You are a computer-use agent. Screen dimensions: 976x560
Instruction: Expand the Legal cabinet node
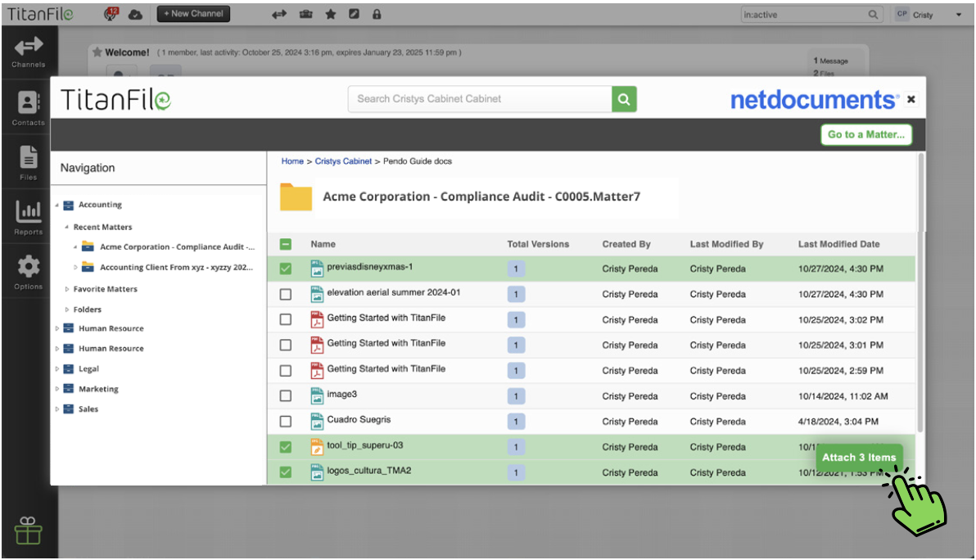pos(56,369)
